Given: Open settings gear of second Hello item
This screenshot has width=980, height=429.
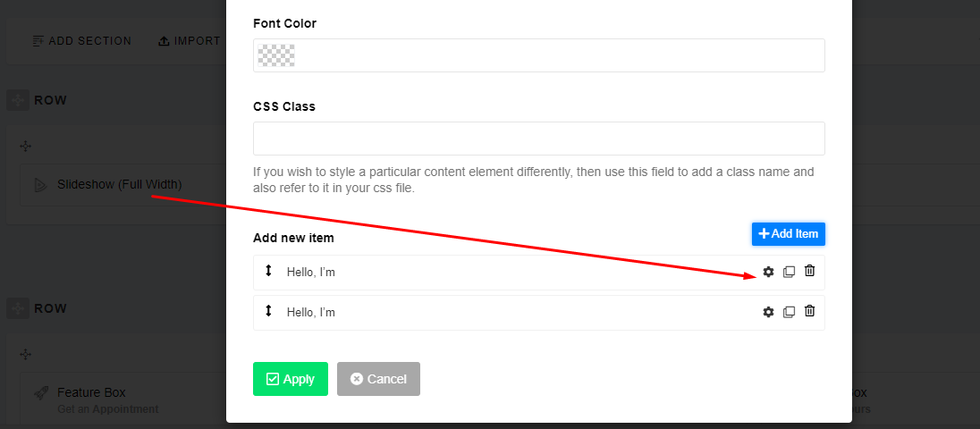Looking at the screenshot, I should point(768,312).
